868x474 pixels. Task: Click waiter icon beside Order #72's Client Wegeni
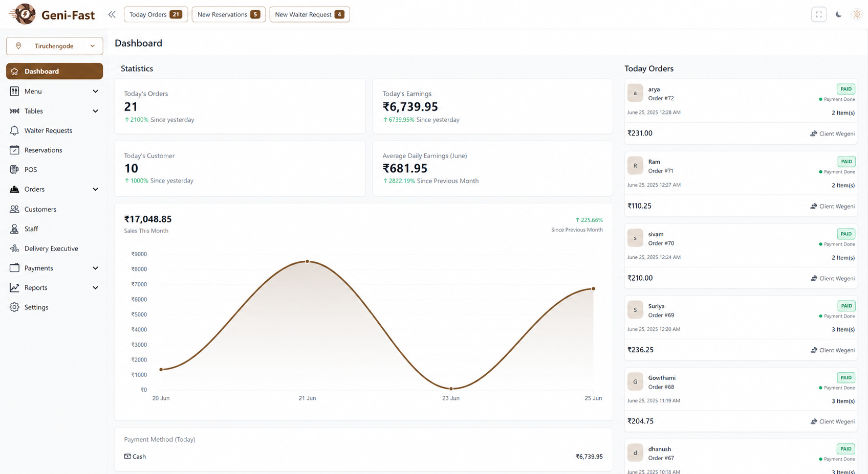point(814,133)
